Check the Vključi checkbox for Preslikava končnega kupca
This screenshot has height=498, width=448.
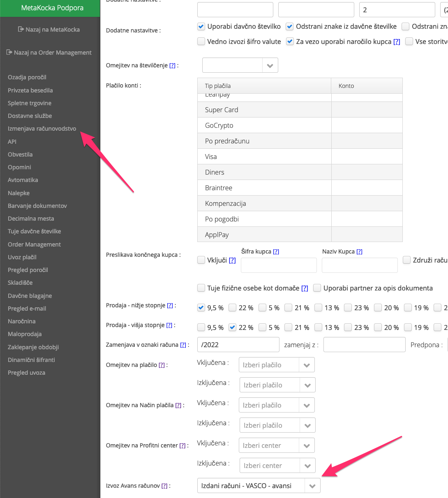click(x=201, y=260)
